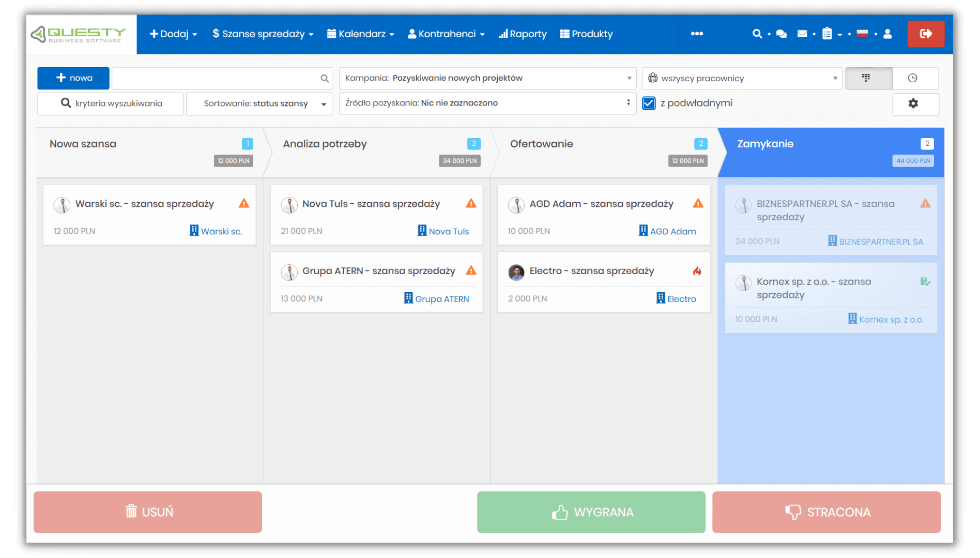
Task: Click warning triangle on Nova Tuls card
Action: tap(471, 203)
